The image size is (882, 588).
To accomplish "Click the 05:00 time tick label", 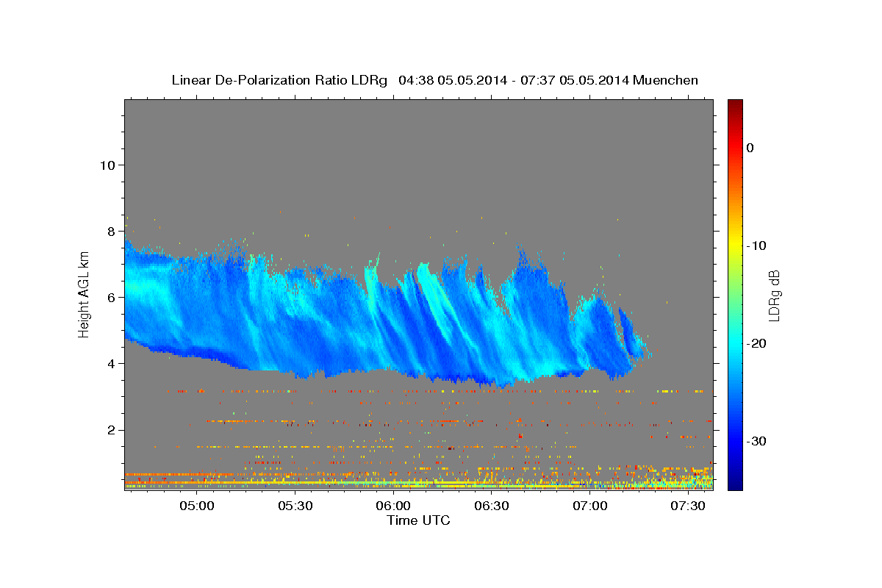I will [197, 506].
